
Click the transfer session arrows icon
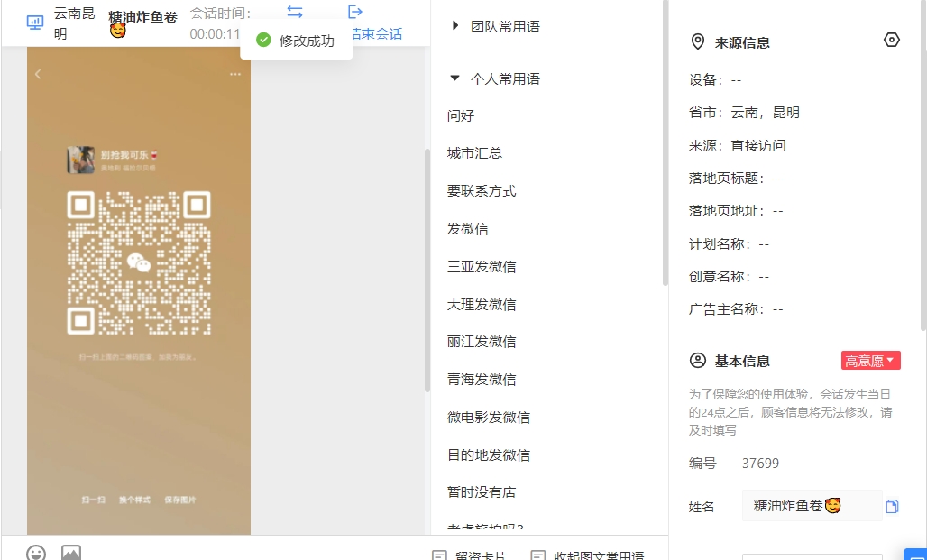coord(294,11)
